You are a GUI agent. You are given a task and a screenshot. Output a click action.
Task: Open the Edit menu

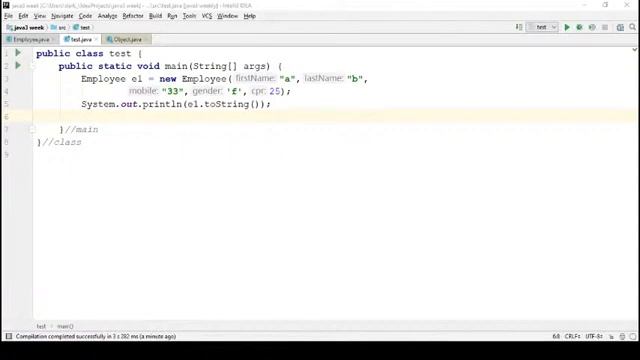click(23, 16)
